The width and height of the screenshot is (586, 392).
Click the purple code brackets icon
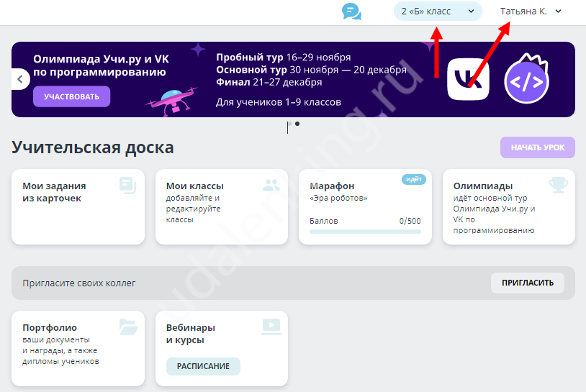tap(526, 81)
